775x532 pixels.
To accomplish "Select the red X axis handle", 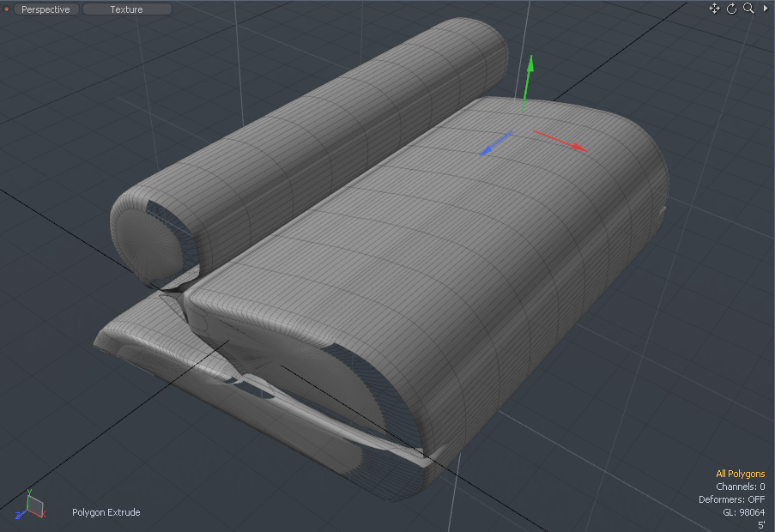I will pos(561,141).
